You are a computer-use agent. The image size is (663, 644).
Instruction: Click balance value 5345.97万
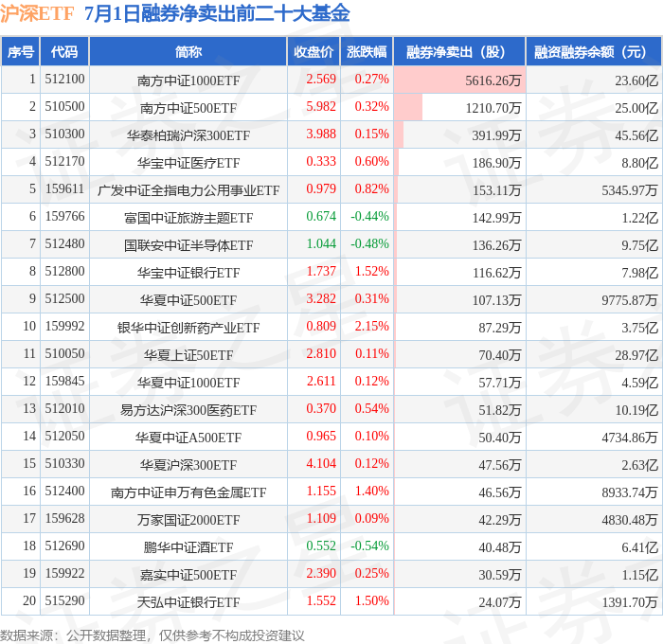pyautogui.click(x=630, y=190)
